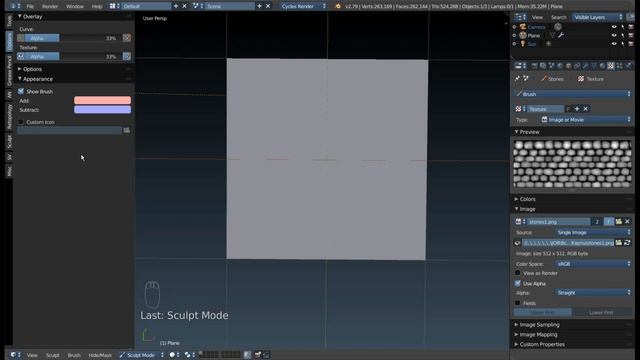Click the Sun lamp icon in outliner
Screen dimensions: 640x360
[x=523, y=44]
